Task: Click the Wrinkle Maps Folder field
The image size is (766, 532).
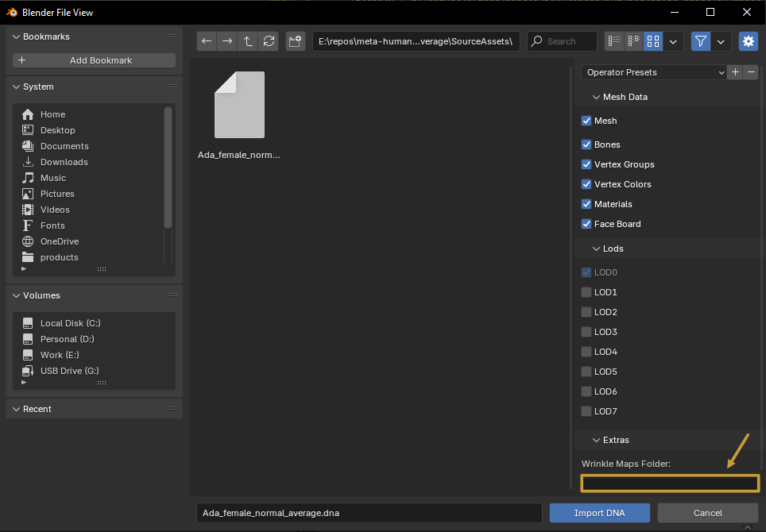Action: click(x=670, y=483)
